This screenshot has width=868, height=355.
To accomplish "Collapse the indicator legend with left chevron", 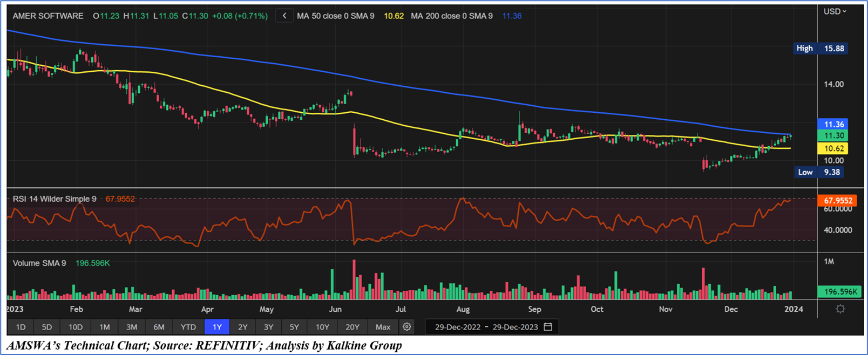I will pos(284,16).
